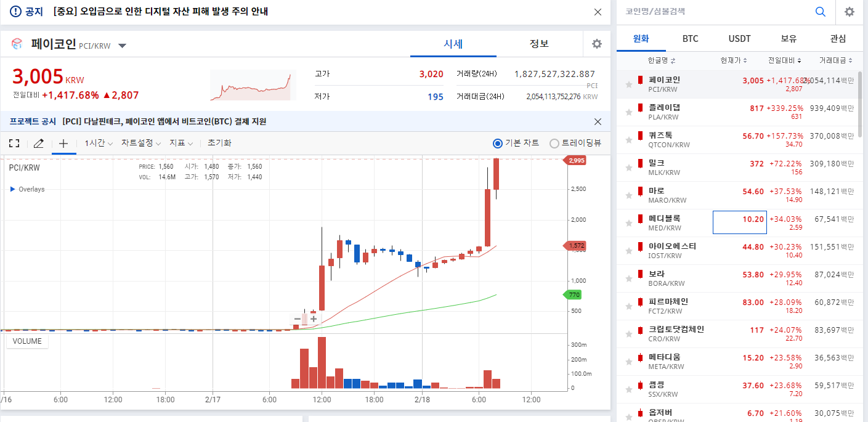This screenshot has height=422, width=868.
Task: Click the coin name search field
Action: 715,12
